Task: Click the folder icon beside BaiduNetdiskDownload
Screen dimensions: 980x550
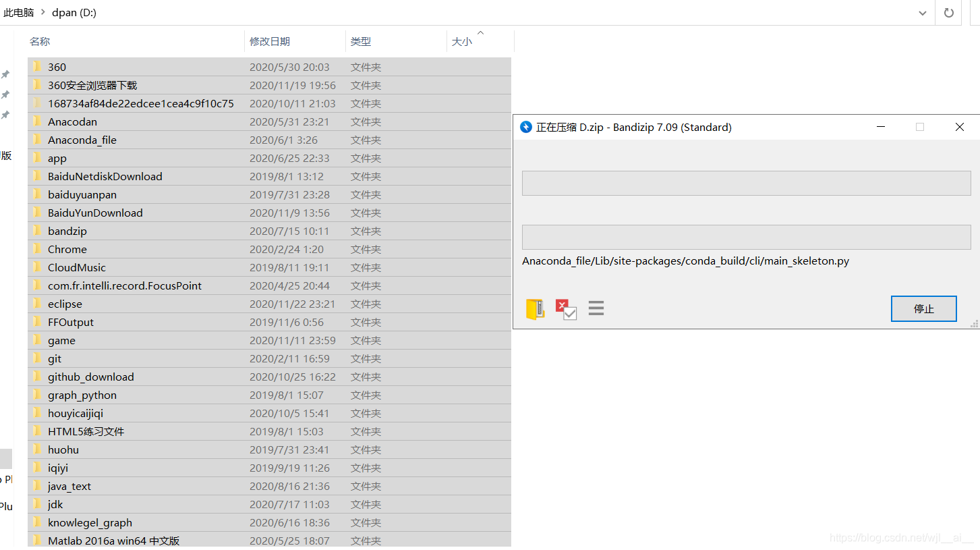Action: 37,176
